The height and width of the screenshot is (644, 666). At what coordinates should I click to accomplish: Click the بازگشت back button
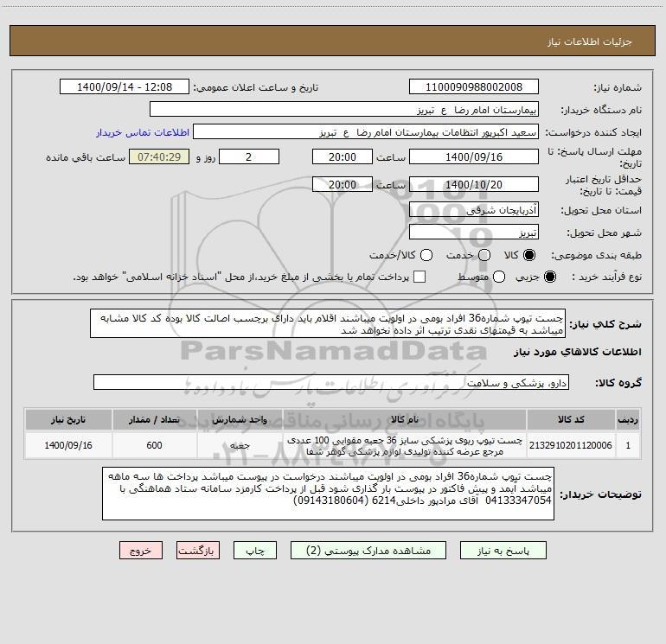click(198, 551)
